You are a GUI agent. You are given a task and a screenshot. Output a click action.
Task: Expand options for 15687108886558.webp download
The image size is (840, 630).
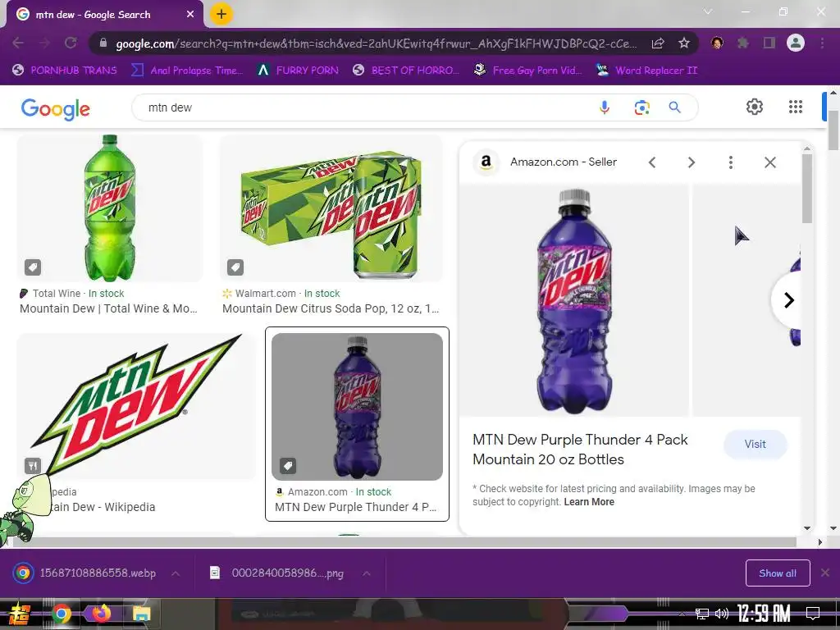(x=176, y=573)
